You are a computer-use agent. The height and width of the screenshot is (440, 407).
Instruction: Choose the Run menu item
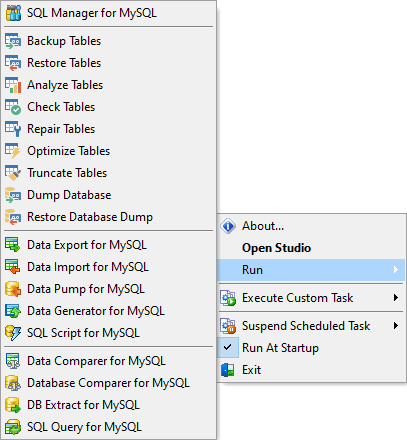click(x=312, y=270)
